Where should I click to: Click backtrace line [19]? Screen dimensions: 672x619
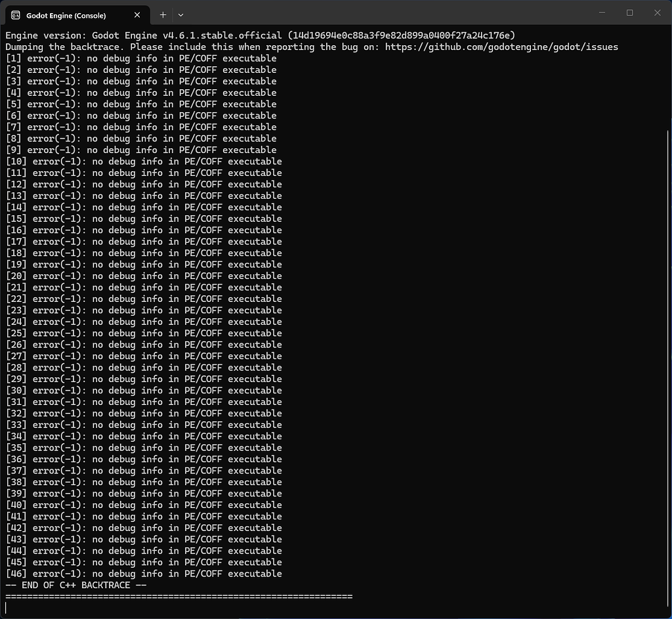pyautogui.click(x=144, y=265)
